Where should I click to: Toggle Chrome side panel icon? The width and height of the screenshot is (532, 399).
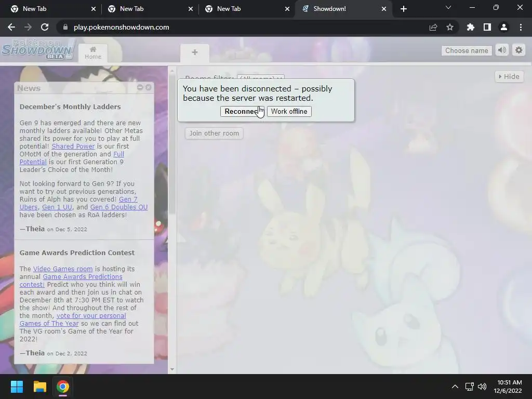click(x=487, y=27)
